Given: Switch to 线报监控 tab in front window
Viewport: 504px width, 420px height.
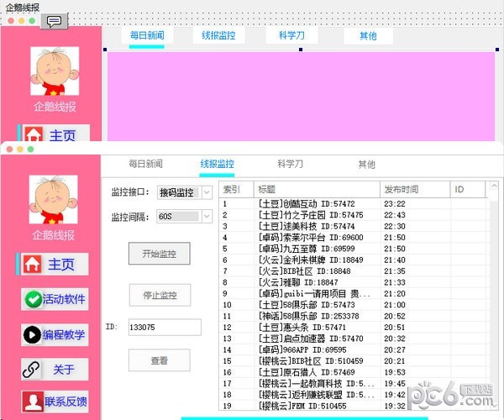Looking at the screenshot, I should (x=217, y=164).
